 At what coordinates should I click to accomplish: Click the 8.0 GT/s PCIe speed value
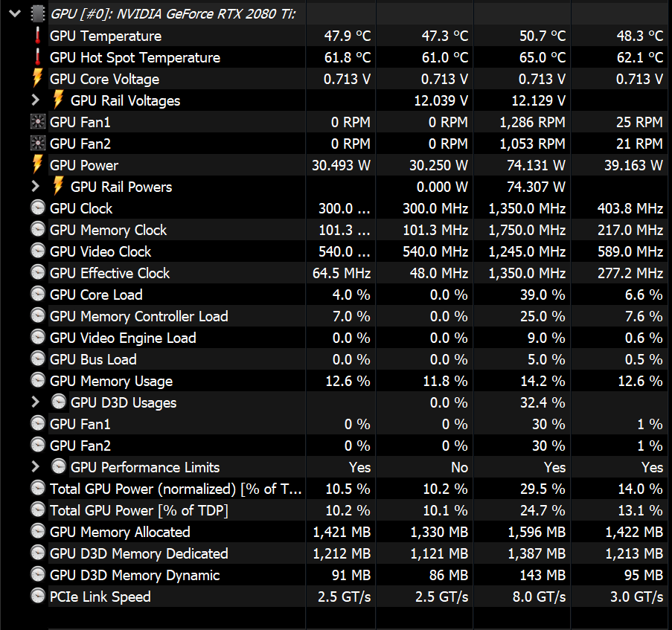point(539,597)
